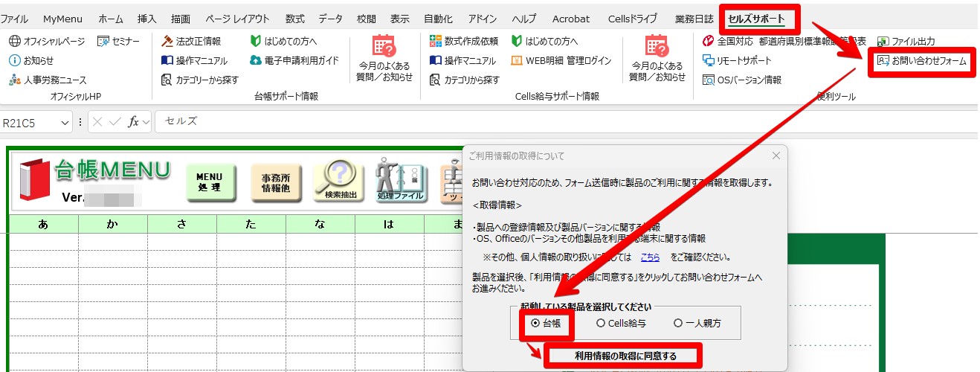Viewport: 980px width, 372px height.
Task: Click the Insert Function fx button
Action: click(x=134, y=121)
